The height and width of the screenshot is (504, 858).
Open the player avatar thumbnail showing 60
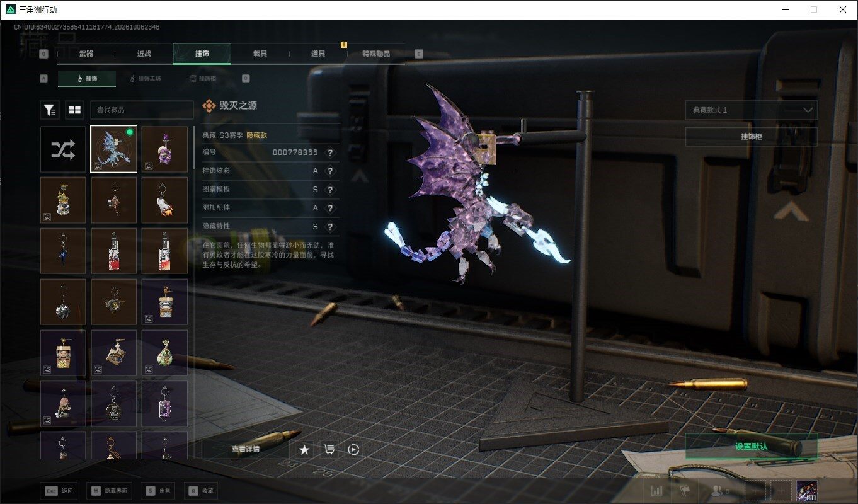[x=807, y=491]
